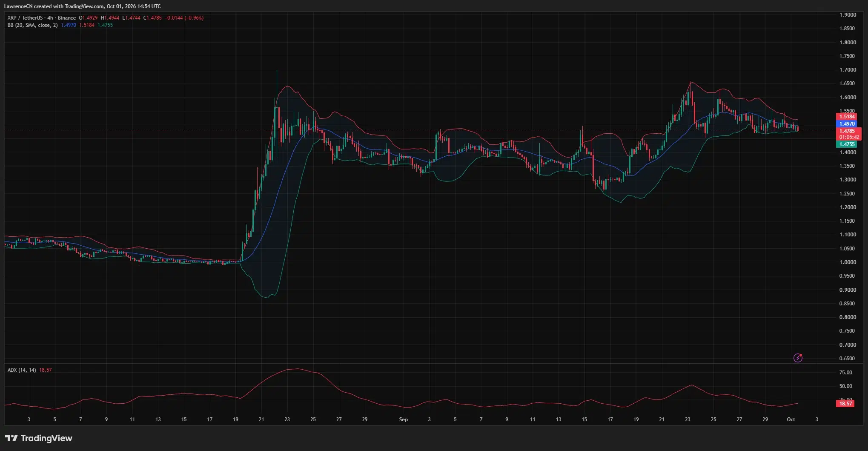Screen dimensions: 868x451
Task: Click the low price L1.4744 in the legend
Action: (x=131, y=18)
